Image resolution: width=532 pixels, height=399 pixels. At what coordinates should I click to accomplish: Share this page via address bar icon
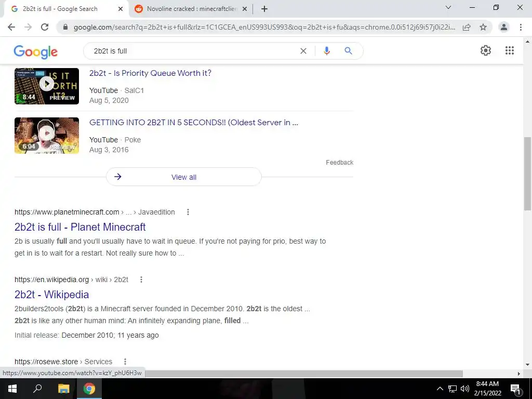point(467,27)
